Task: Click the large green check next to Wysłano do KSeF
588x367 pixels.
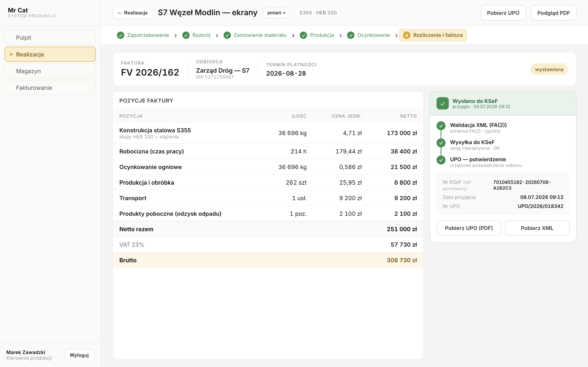Action: (x=443, y=103)
